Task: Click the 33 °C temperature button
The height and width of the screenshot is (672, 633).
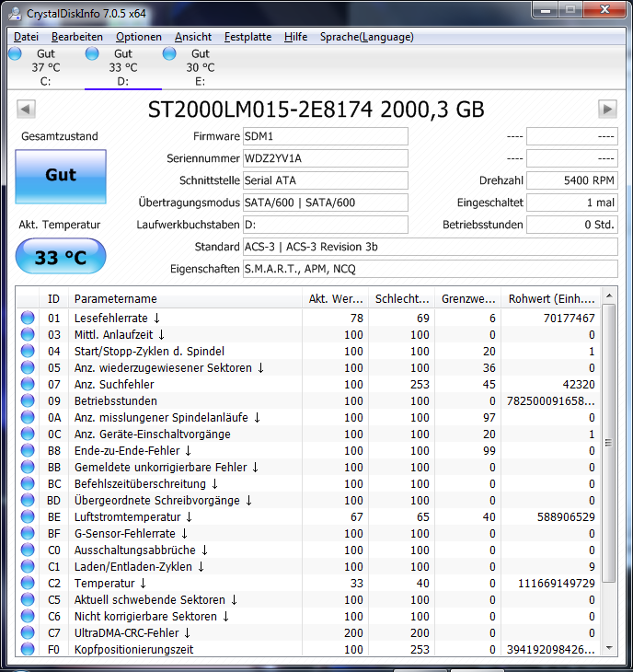Action: coord(61,257)
